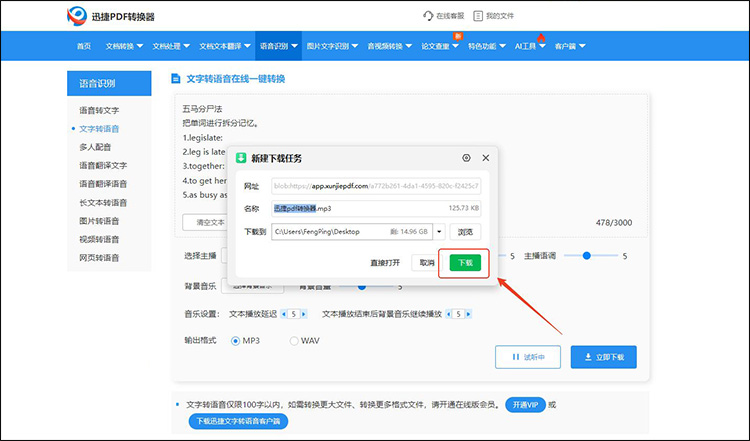Click the 语音识别 sidebar header

109,83
